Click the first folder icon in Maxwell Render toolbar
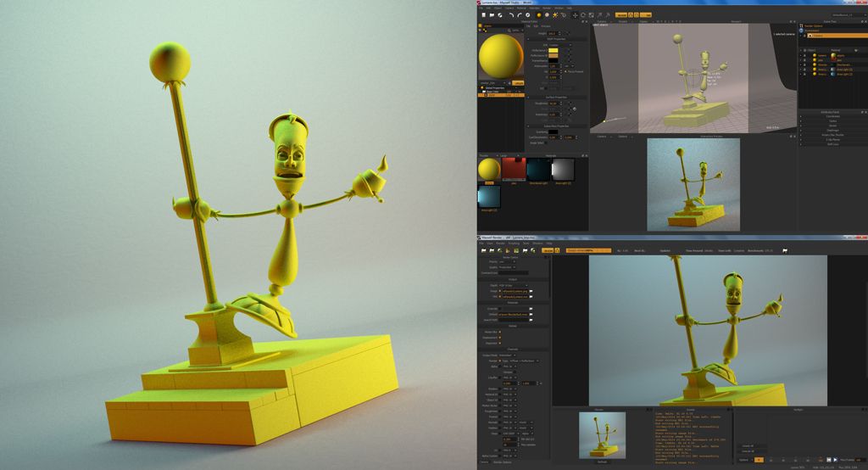This screenshot has width=868, height=470. 484,250
